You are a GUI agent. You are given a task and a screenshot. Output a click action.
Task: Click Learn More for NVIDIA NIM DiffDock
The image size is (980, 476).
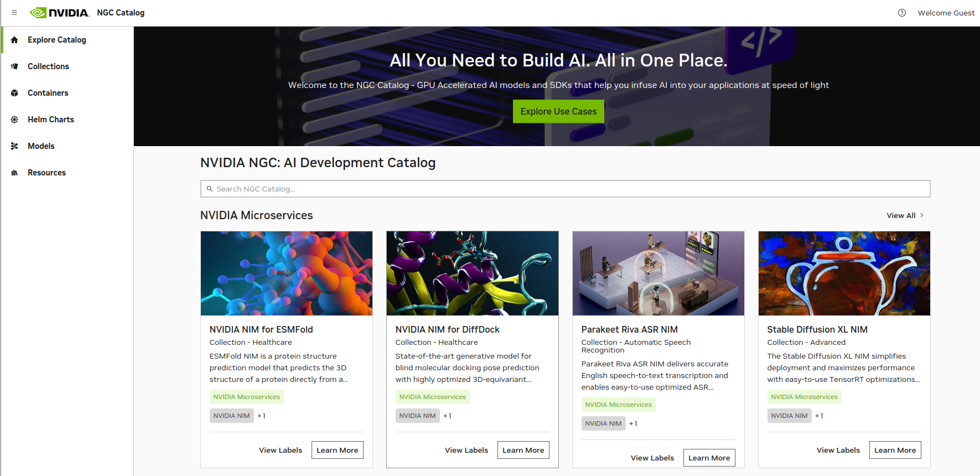[x=523, y=450]
